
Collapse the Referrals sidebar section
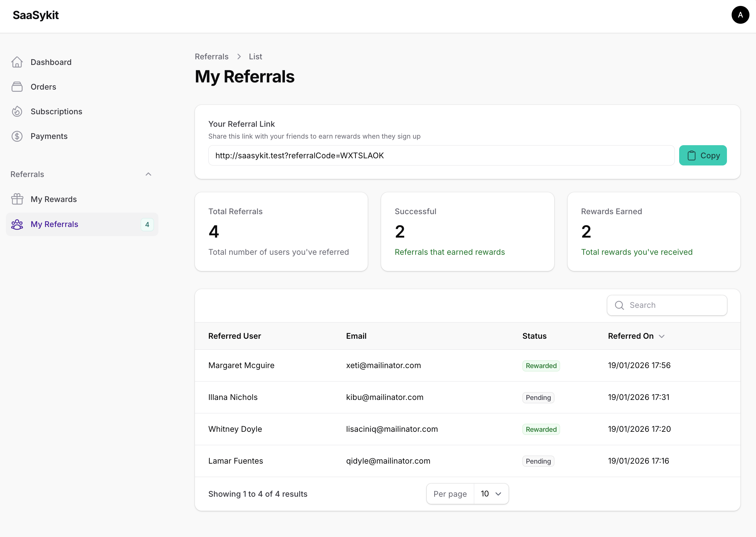tap(148, 174)
